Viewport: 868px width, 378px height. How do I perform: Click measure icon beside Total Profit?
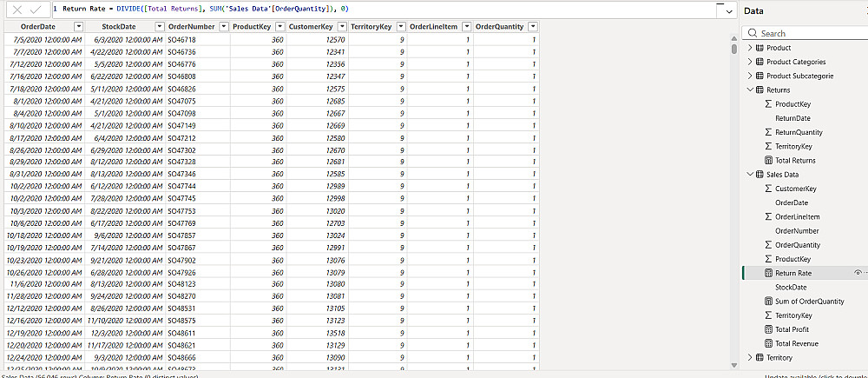pyautogui.click(x=768, y=329)
